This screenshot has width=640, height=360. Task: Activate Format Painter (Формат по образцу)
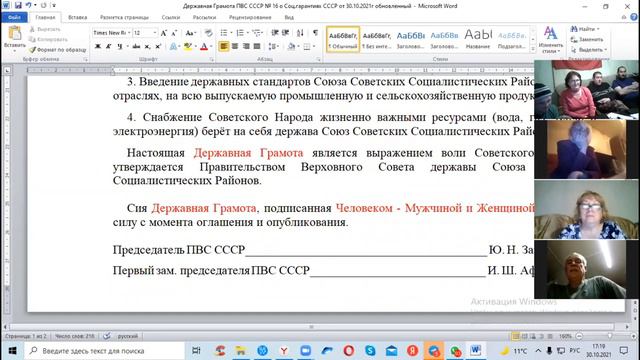(58, 50)
